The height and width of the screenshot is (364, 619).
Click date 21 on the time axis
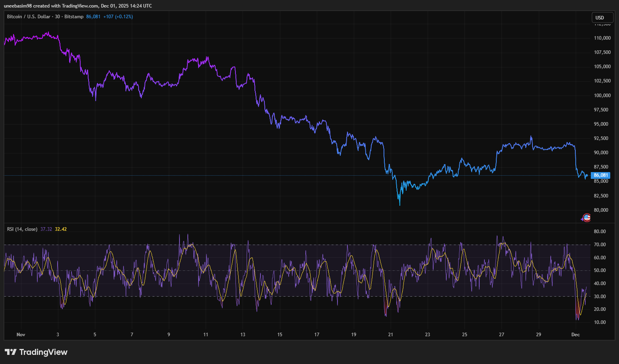(x=391, y=335)
